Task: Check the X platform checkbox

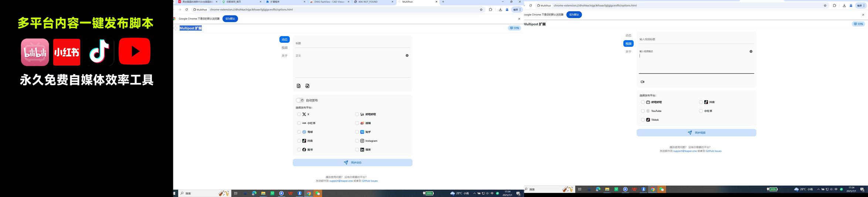Action: coord(299,114)
